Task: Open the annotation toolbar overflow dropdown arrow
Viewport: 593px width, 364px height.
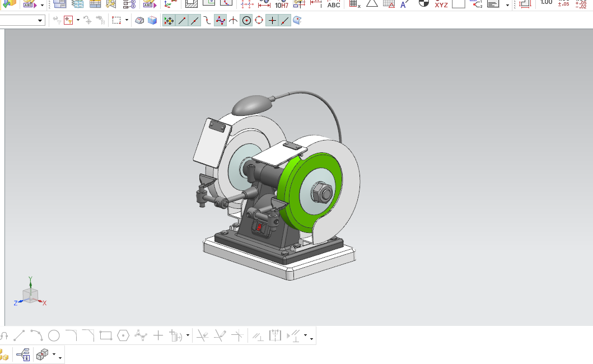Action: [507, 5]
